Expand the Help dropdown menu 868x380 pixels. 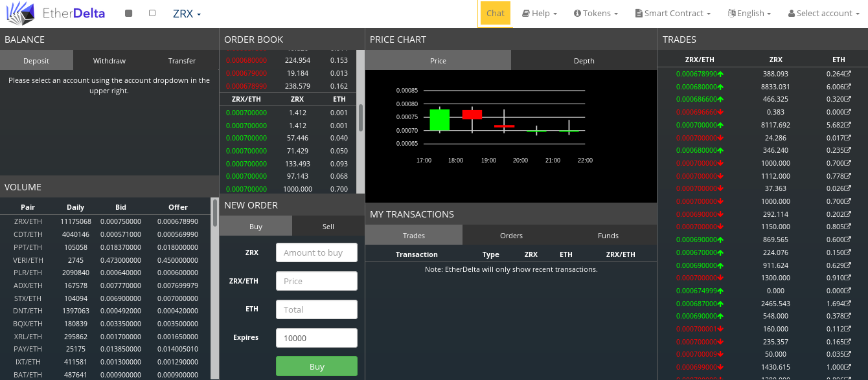(540, 13)
